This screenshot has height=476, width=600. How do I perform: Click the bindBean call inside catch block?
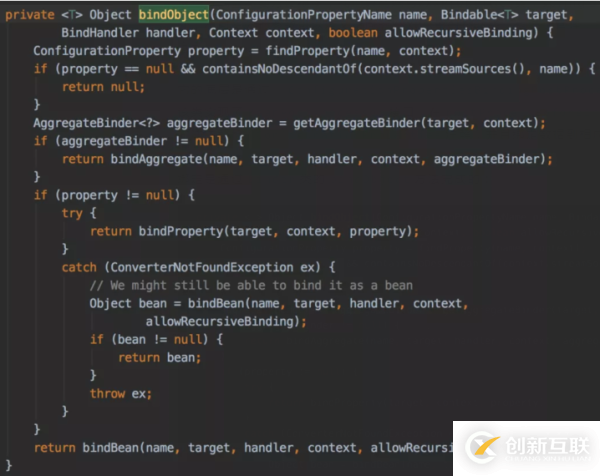[x=216, y=303]
